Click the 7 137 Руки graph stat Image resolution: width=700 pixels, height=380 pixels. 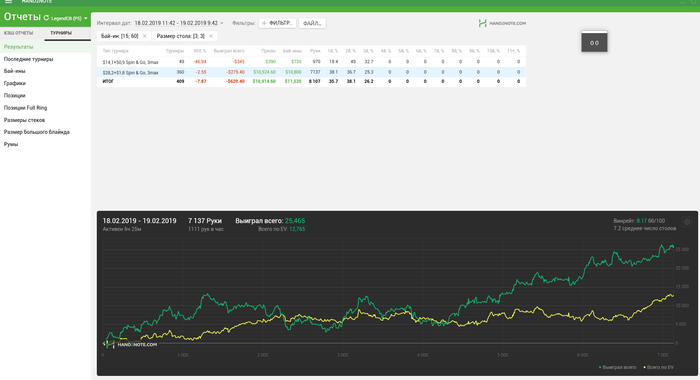205,221
